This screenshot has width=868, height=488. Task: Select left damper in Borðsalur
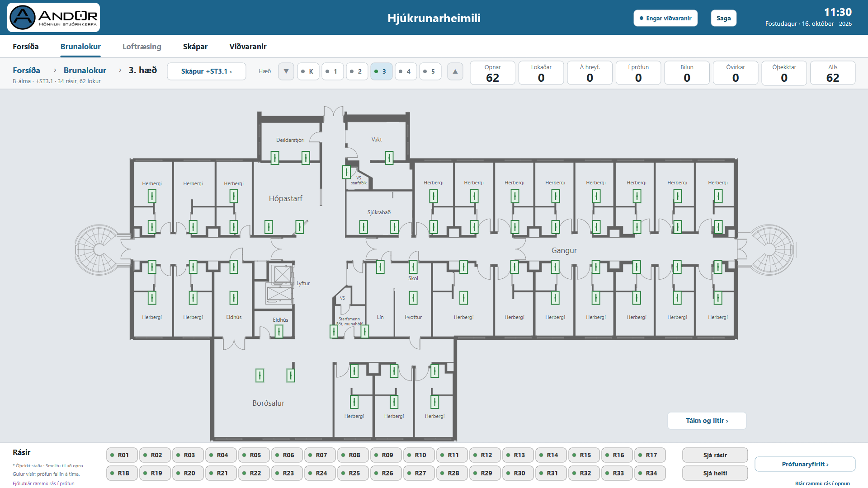[x=259, y=375]
